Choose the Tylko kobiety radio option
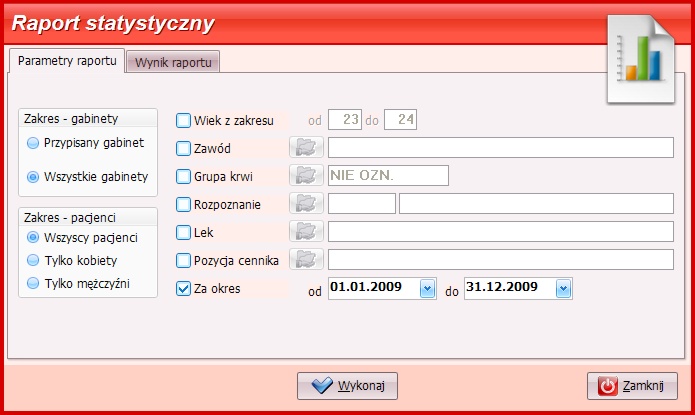695x415 pixels. click(x=34, y=260)
